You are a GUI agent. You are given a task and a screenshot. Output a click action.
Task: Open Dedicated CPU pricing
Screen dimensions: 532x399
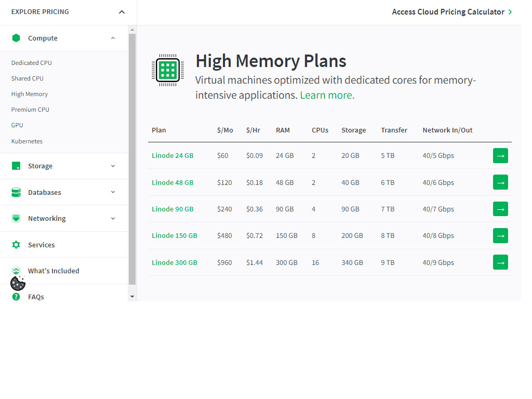coord(32,63)
